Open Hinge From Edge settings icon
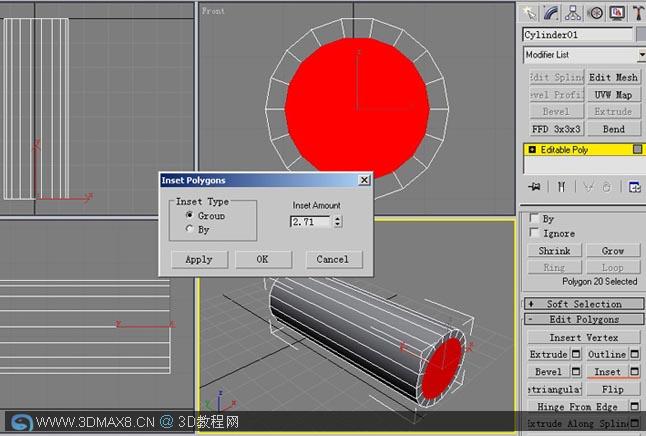This screenshot has height=436, width=646. click(635, 407)
